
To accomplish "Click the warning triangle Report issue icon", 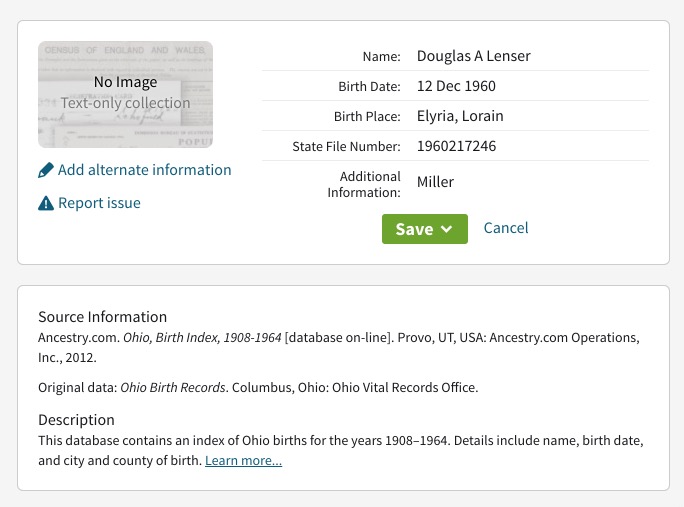I will click(x=45, y=204).
